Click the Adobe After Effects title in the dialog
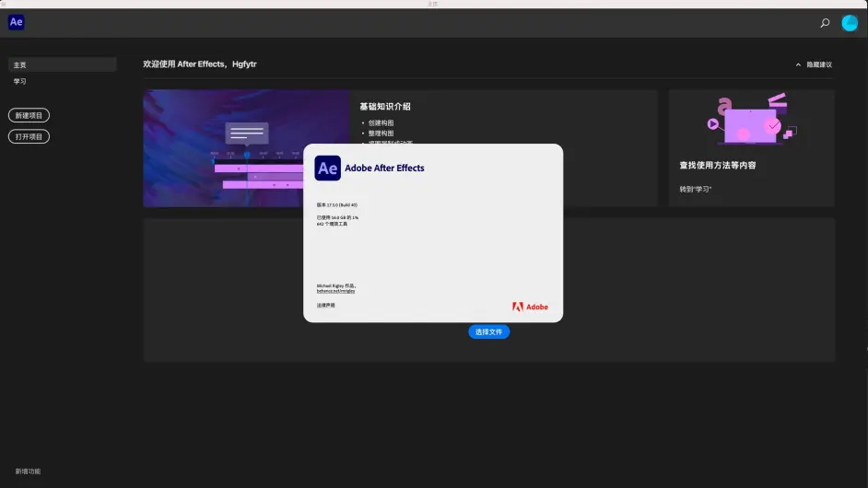This screenshot has height=488, width=868. (385, 168)
